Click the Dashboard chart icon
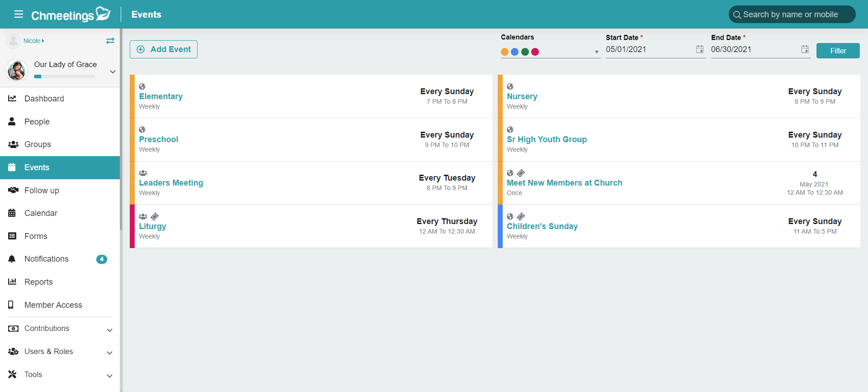 [x=12, y=98]
